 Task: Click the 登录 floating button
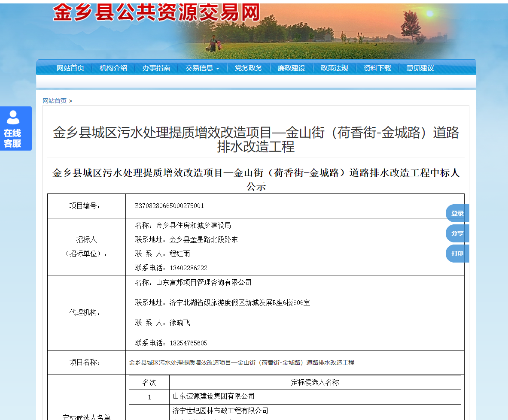457,213
